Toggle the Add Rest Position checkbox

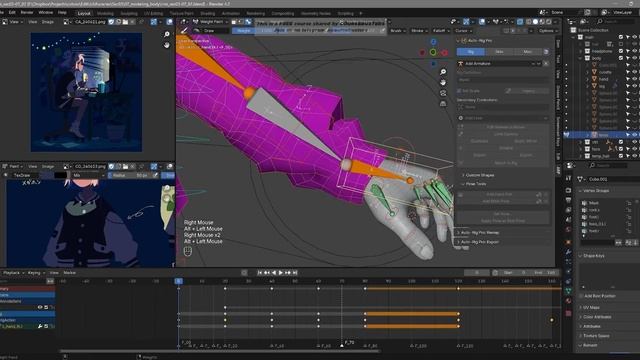coord(581,296)
